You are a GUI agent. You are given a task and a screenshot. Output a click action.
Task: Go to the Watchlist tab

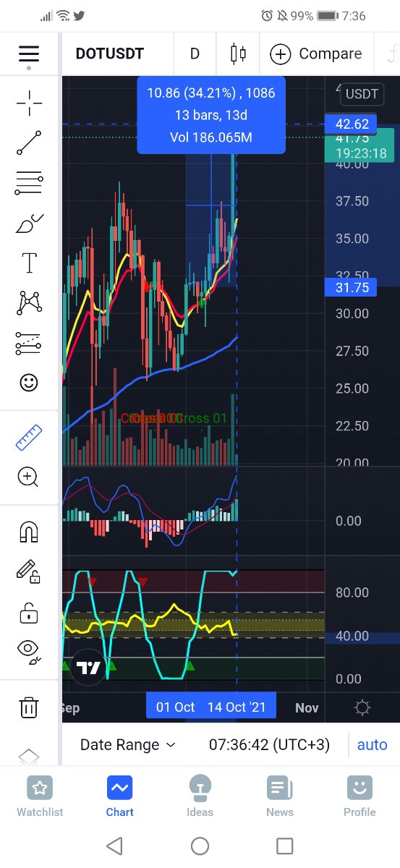[x=40, y=796]
